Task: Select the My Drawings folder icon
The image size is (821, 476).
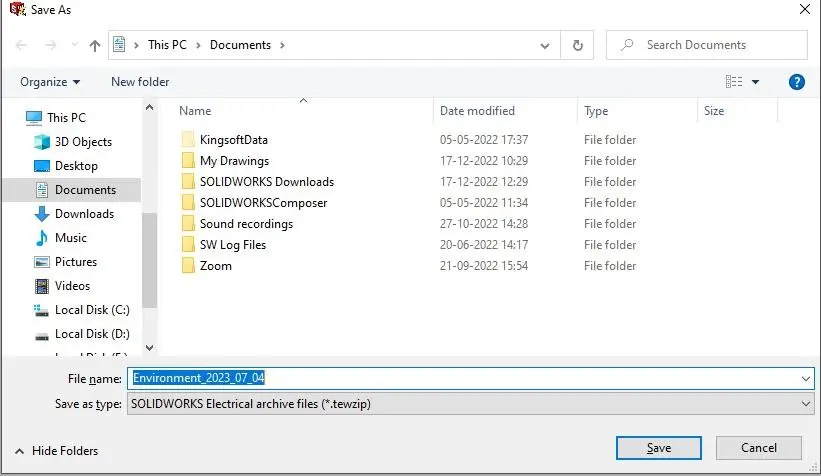Action: coord(188,161)
